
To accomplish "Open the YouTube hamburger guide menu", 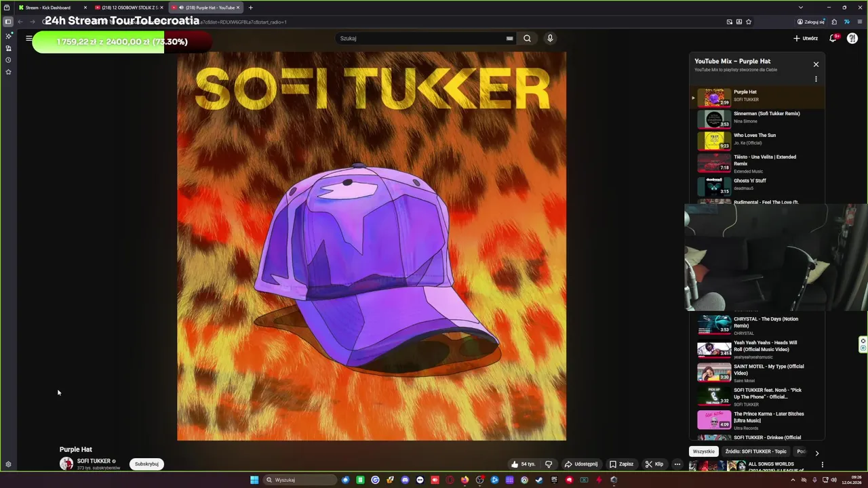I will tap(29, 38).
